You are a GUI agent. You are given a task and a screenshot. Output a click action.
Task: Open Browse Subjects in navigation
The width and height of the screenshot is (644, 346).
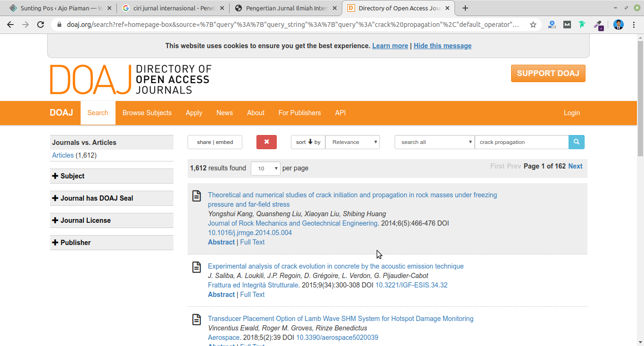tap(147, 113)
